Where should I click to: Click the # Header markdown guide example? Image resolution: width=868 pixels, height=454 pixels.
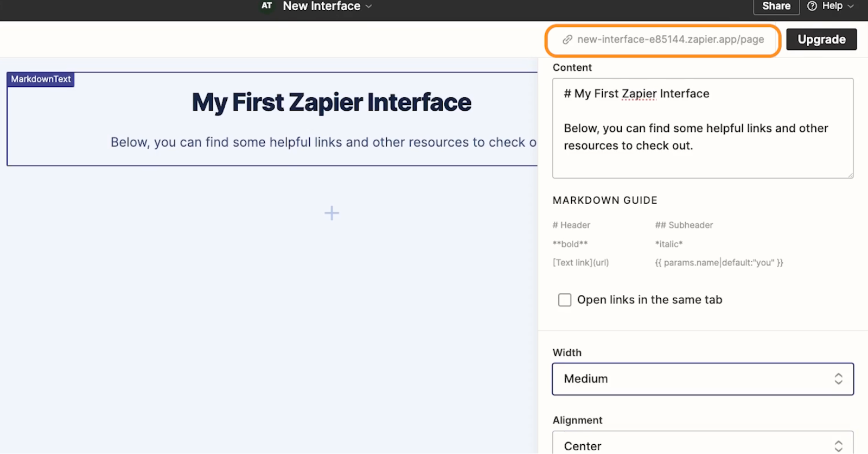(x=571, y=225)
